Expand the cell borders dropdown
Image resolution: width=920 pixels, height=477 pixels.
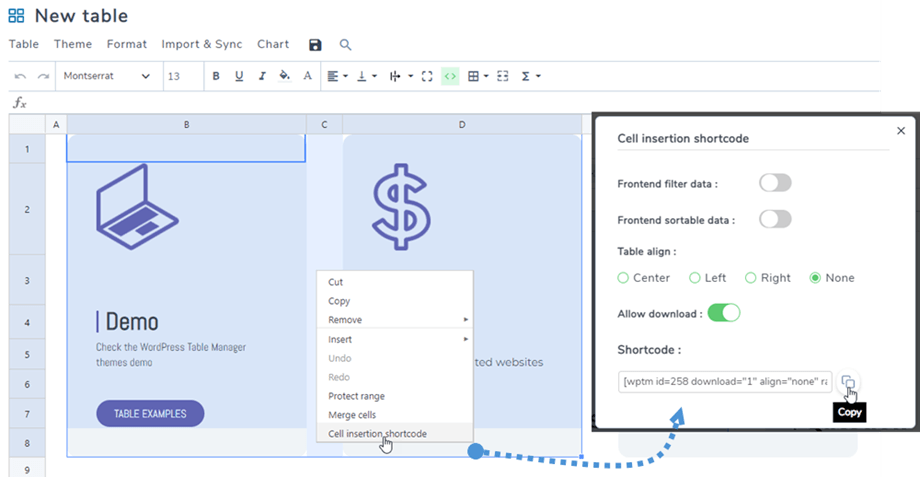(x=478, y=76)
